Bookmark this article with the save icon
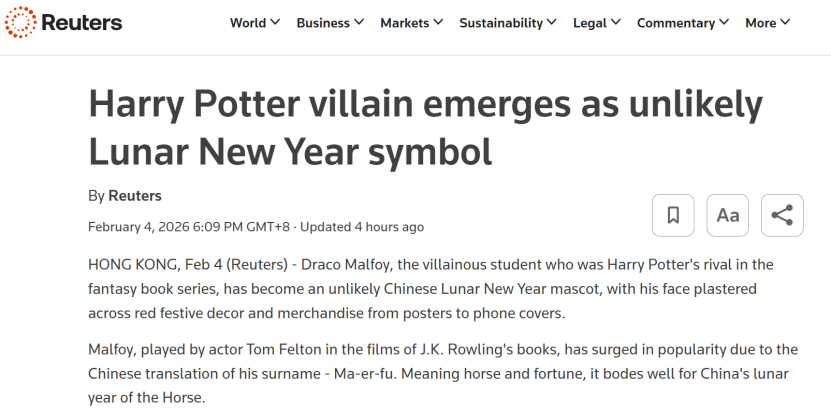The width and height of the screenshot is (831, 417). (x=673, y=215)
